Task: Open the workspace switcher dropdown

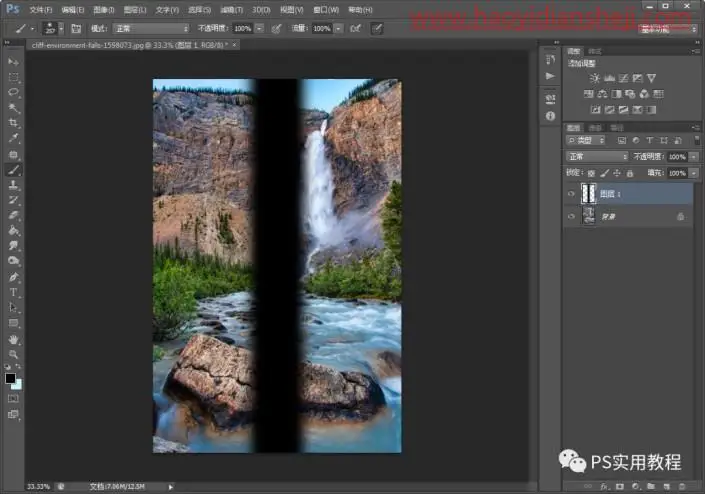Action: (667, 29)
